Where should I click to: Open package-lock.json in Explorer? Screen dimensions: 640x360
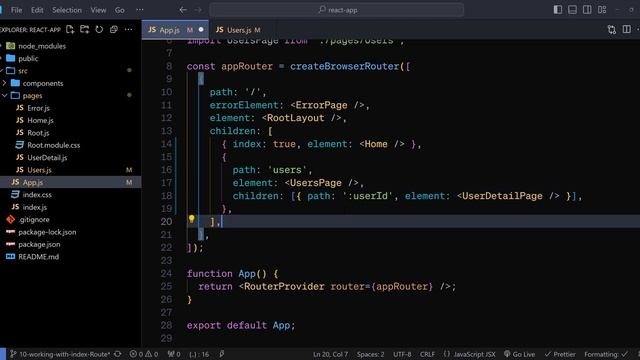[x=47, y=232]
